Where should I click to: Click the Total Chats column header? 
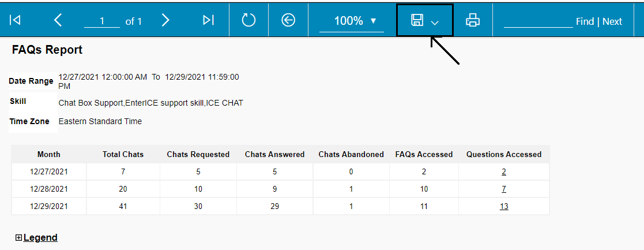123,154
